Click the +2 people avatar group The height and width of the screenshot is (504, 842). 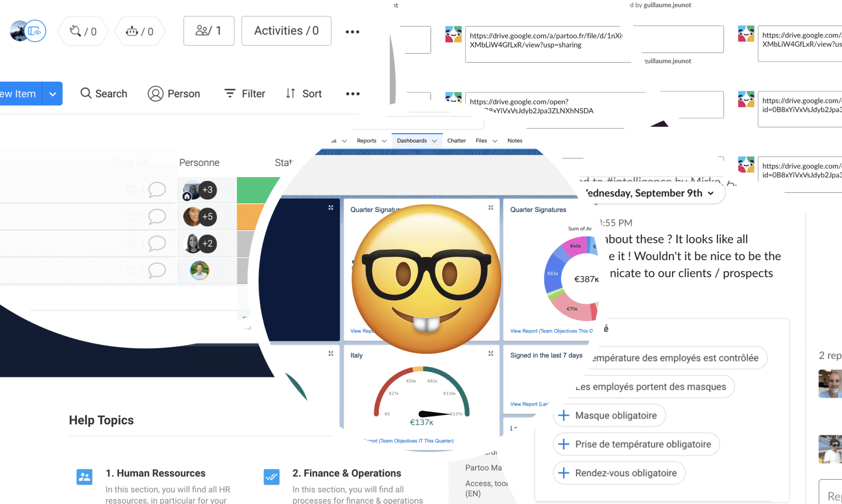tap(200, 243)
